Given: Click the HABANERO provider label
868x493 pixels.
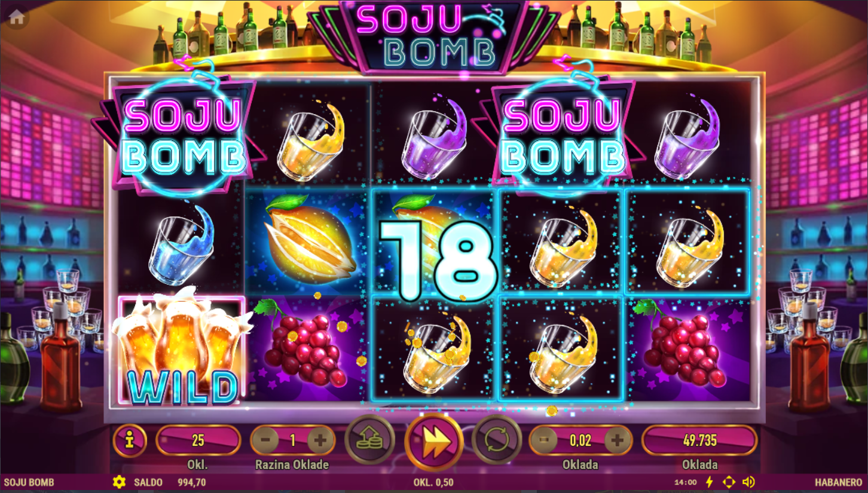Looking at the screenshot, I should coord(839,482).
